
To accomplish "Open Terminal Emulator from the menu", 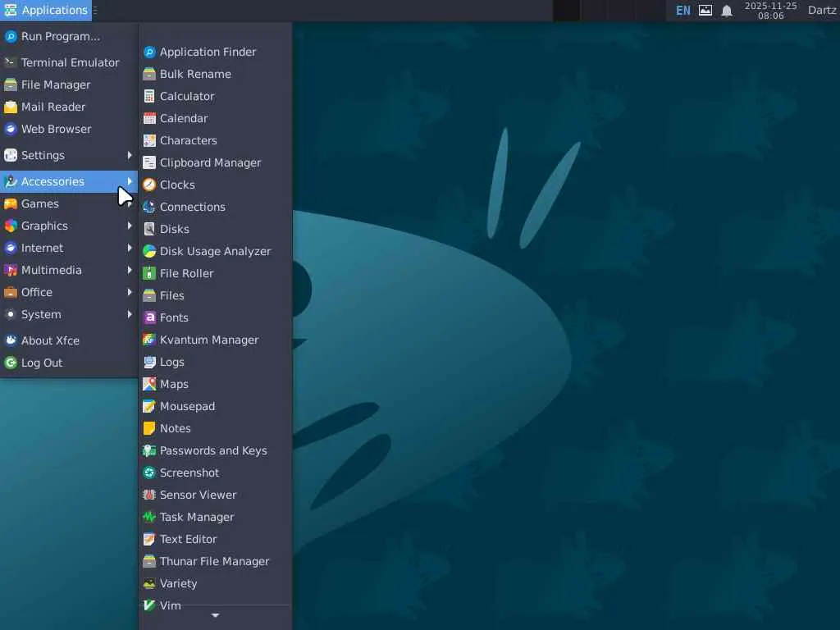I will click(69, 62).
